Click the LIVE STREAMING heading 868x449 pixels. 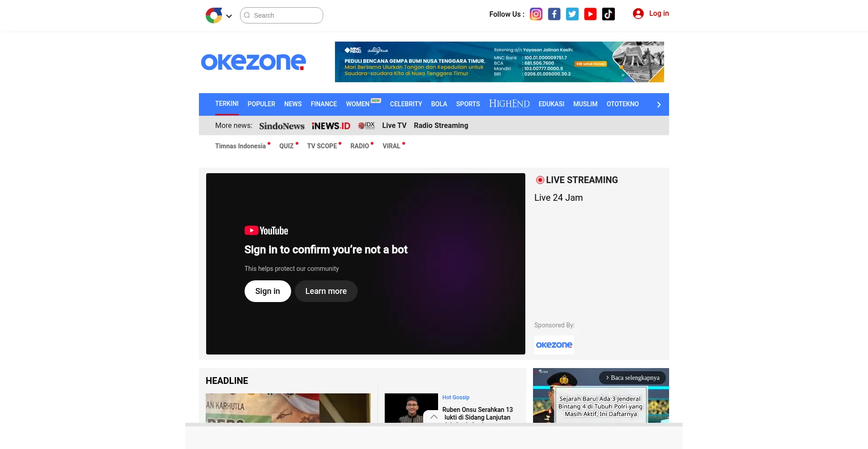pyautogui.click(x=582, y=180)
